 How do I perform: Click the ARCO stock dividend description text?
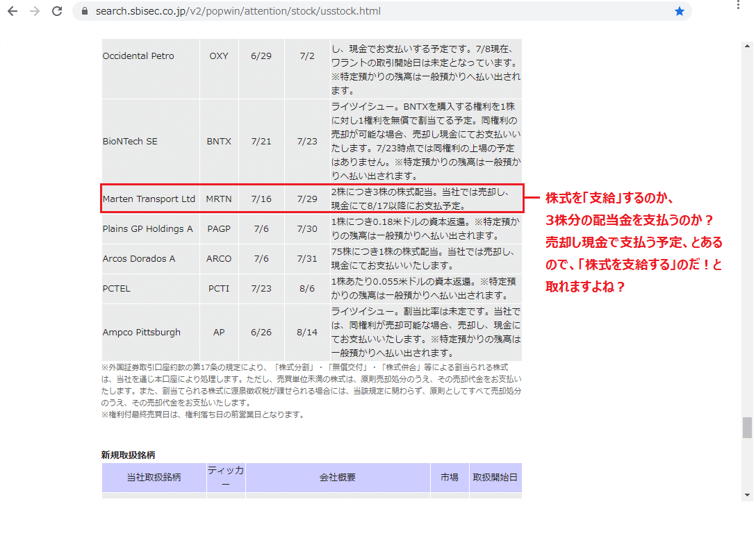click(423, 258)
